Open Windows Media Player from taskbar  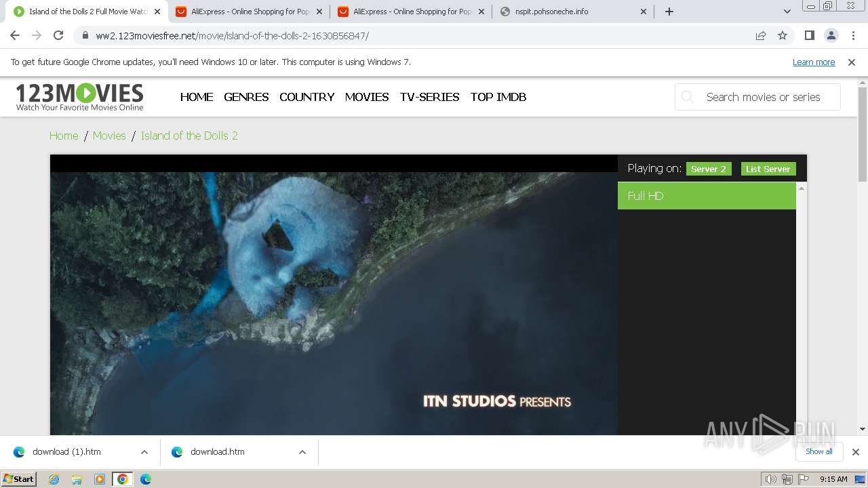[x=100, y=479]
